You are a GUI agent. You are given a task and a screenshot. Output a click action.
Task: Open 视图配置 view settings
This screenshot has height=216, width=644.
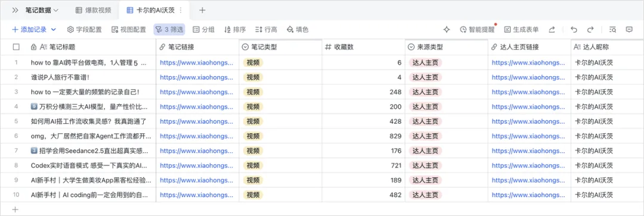(129, 30)
